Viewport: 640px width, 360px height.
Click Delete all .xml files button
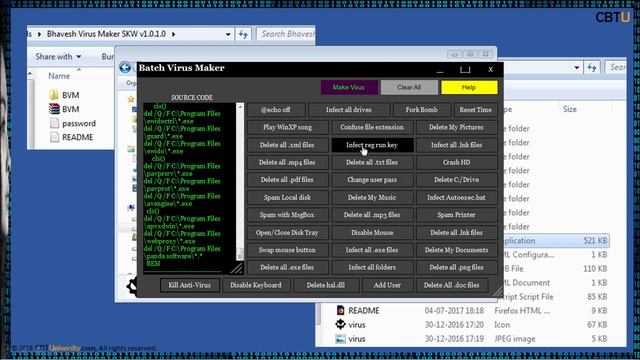(287, 145)
